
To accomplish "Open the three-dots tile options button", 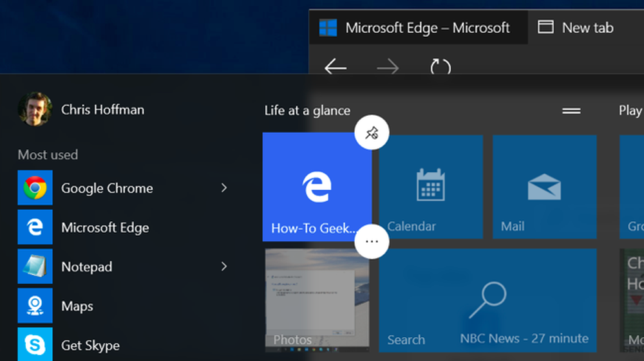I will 372,241.
